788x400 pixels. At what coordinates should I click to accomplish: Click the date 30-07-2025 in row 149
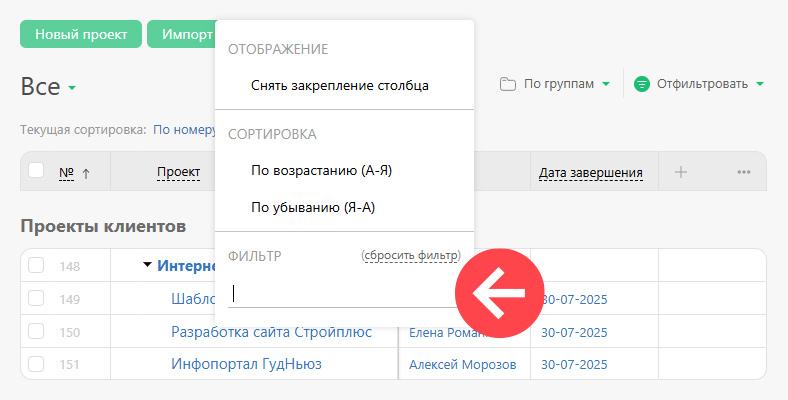574,299
